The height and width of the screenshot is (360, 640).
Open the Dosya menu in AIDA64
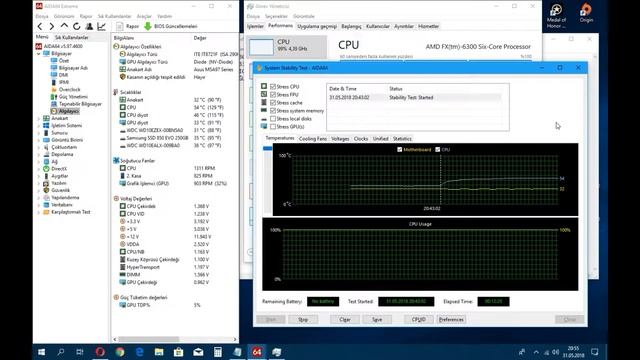click(42, 16)
